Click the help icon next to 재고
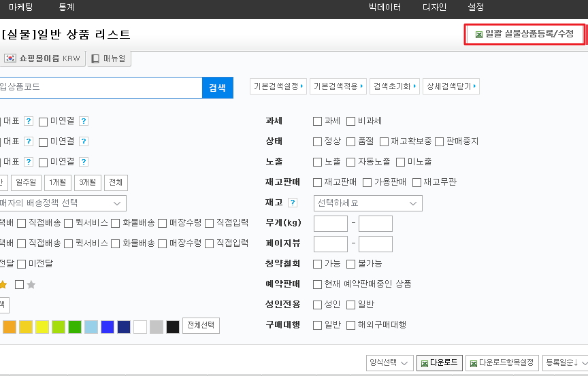This screenshot has height=376, width=588. click(x=293, y=203)
